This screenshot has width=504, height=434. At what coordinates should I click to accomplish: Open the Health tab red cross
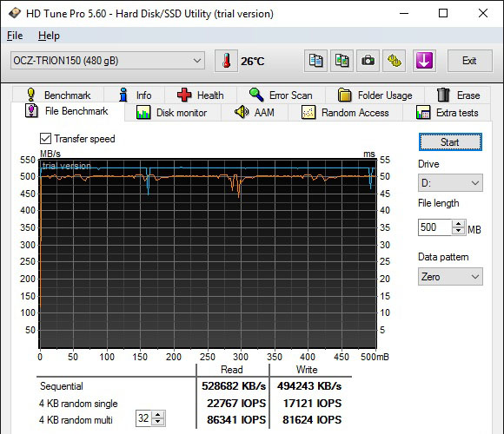point(200,95)
